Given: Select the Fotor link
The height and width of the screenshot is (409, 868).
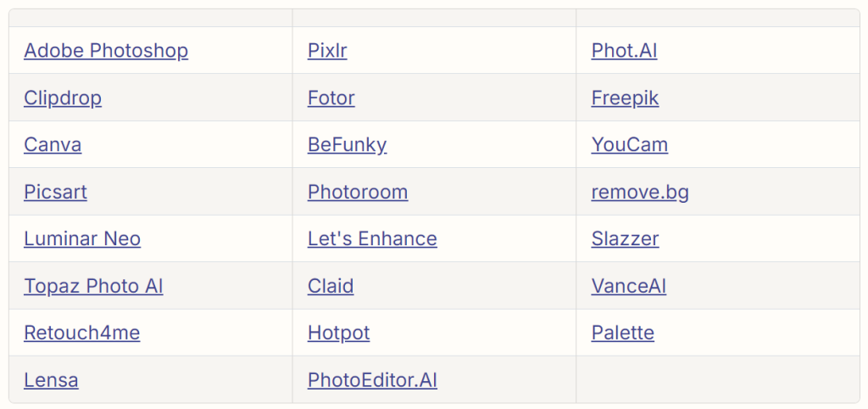Looking at the screenshot, I should pos(331,98).
